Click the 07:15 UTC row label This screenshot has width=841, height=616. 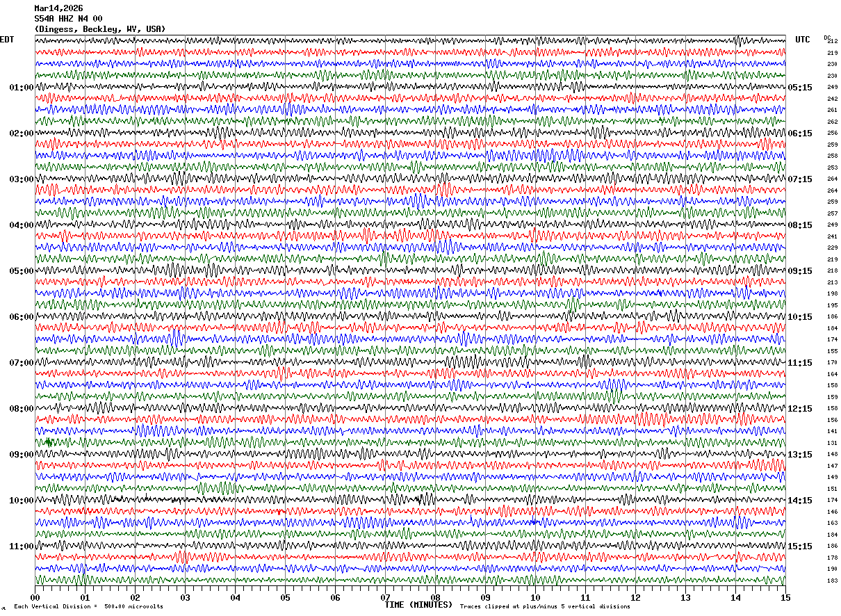(800, 179)
